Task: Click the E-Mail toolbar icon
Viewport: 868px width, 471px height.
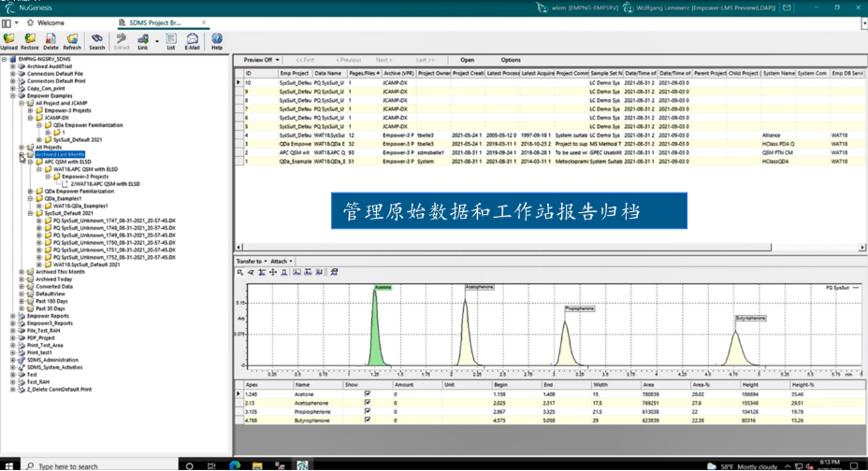Action: (192, 41)
